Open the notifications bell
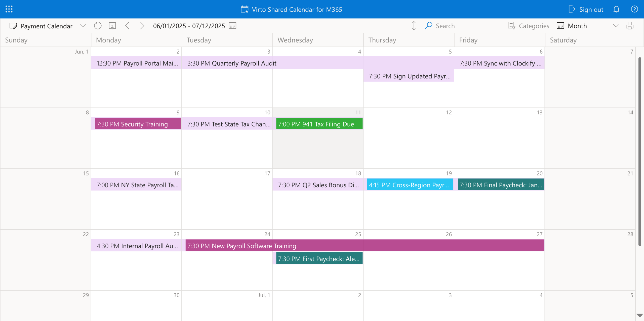 616,9
